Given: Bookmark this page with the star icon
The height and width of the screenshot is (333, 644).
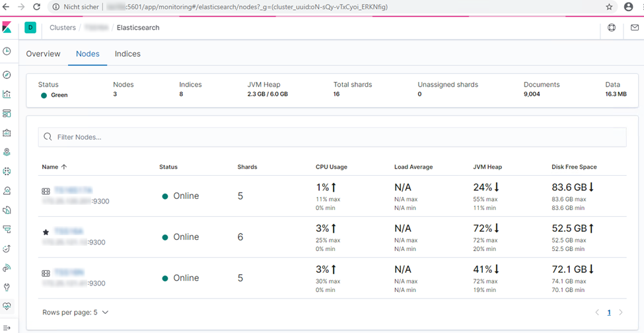Looking at the screenshot, I should click(x=609, y=7).
